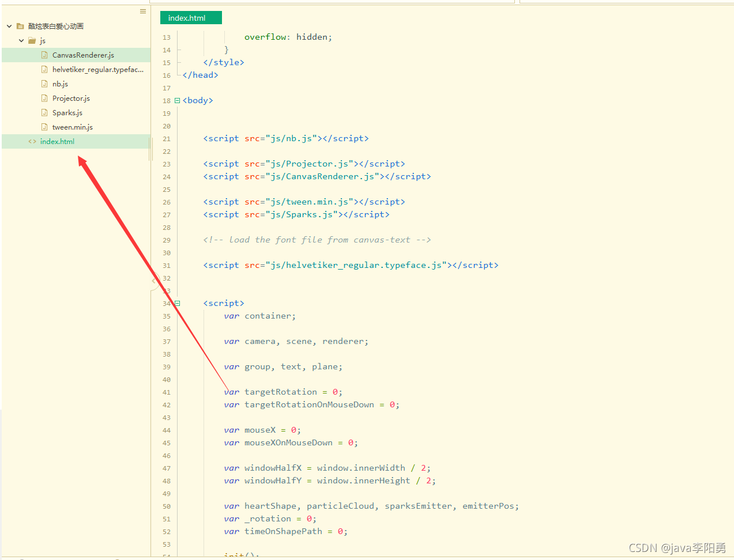Click the Sparks.js file icon

click(x=44, y=113)
